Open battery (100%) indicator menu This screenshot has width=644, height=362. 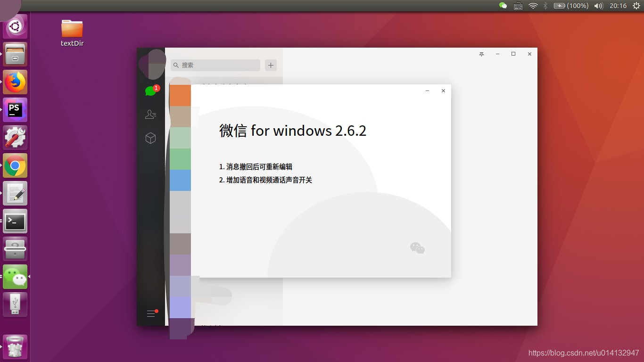click(x=571, y=6)
